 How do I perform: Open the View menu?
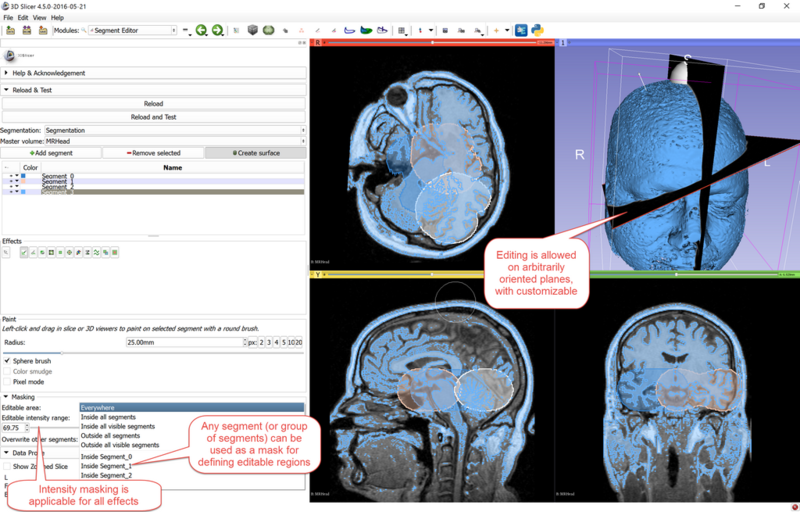pos(39,18)
